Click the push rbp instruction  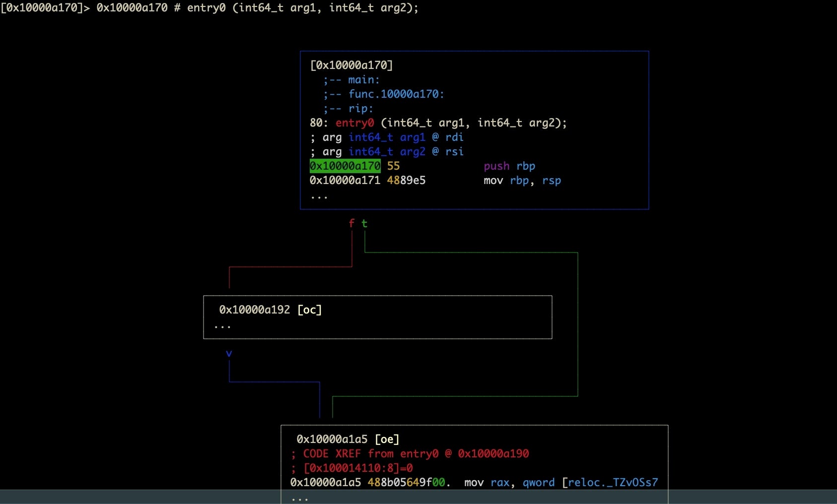(509, 166)
